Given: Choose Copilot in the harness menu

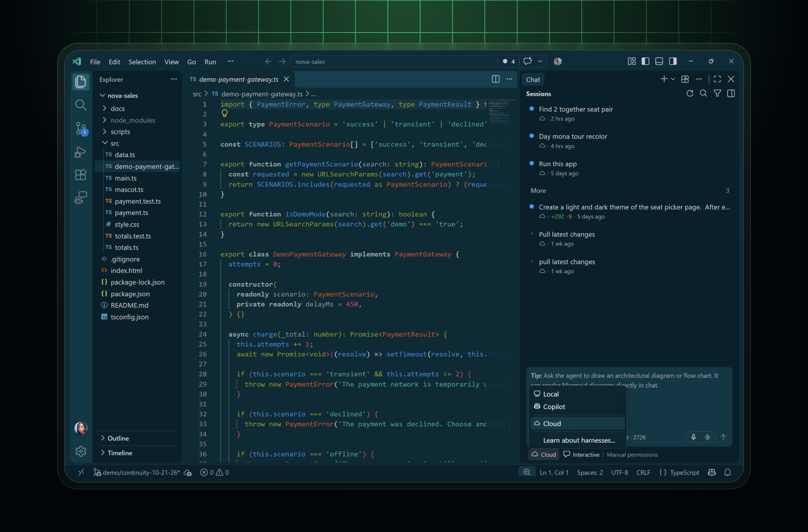Looking at the screenshot, I should (577, 406).
